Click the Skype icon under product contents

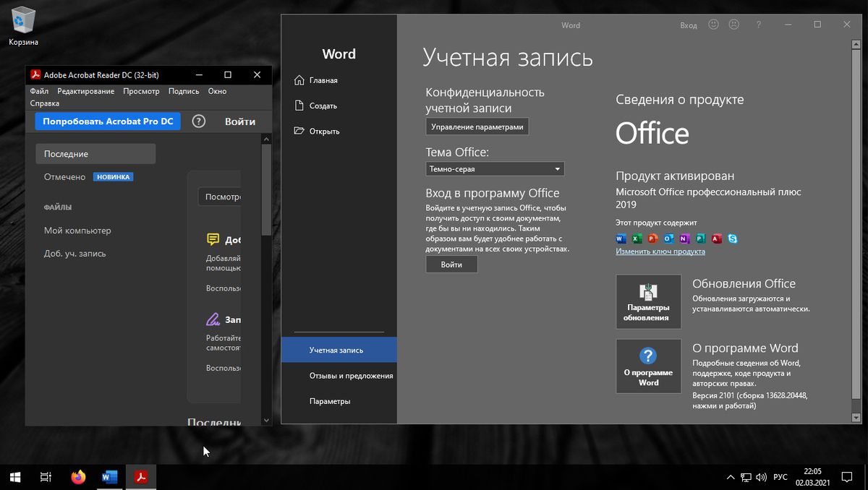[x=733, y=238]
